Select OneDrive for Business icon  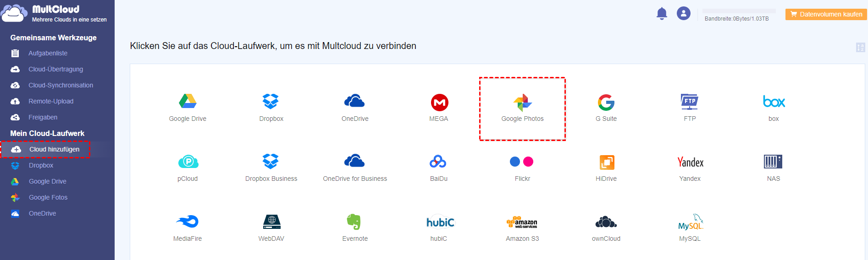coord(354,161)
